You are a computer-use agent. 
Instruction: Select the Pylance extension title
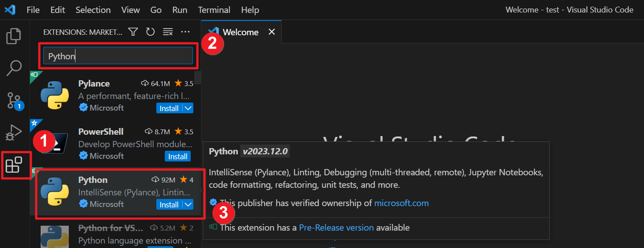94,83
